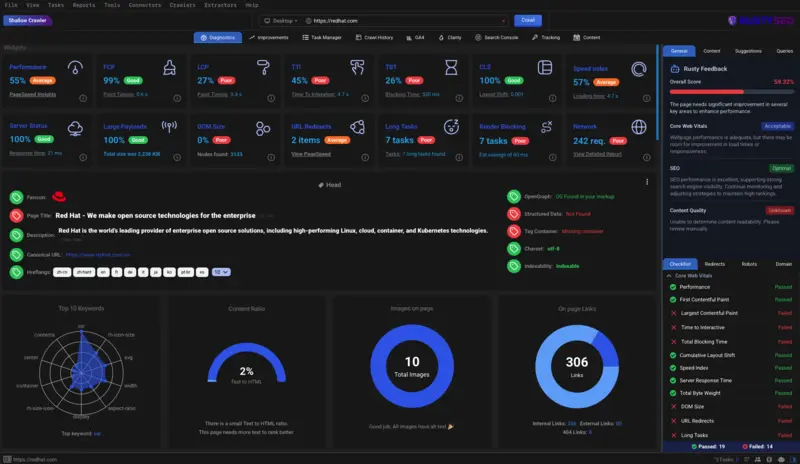Click the Favicon green tag icon
800x464 pixels.
point(16,197)
